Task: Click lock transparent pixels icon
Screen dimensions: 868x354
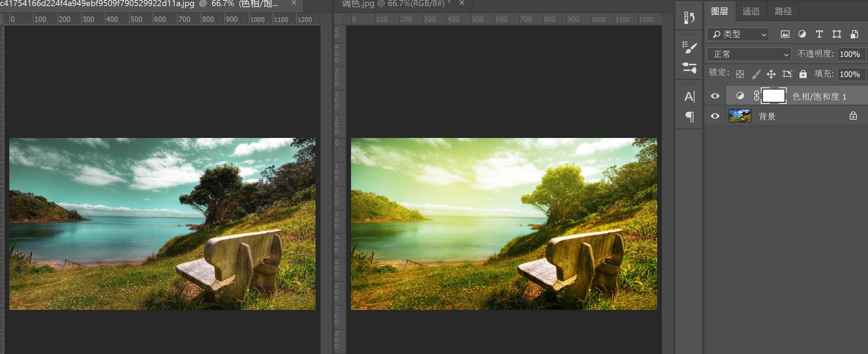Action: click(x=740, y=74)
